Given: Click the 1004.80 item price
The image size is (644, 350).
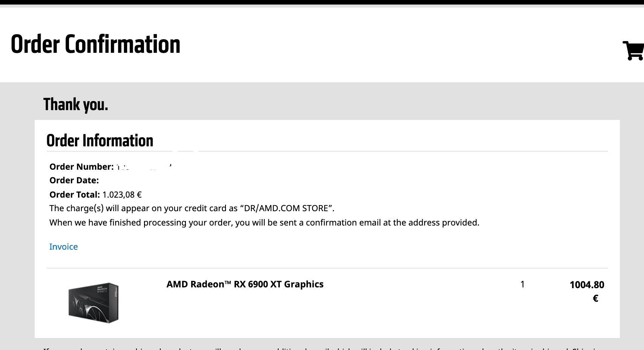Looking at the screenshot, I should (x=587, y=285).
